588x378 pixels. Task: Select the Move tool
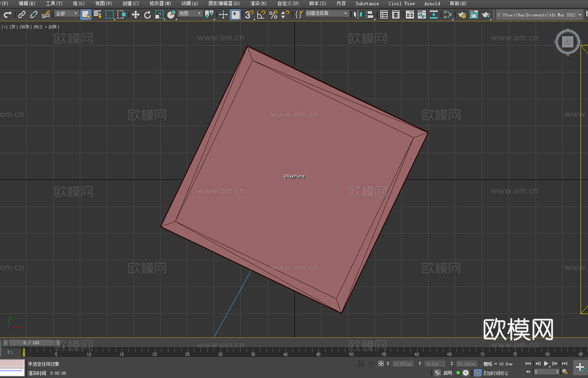click(136, 14)
